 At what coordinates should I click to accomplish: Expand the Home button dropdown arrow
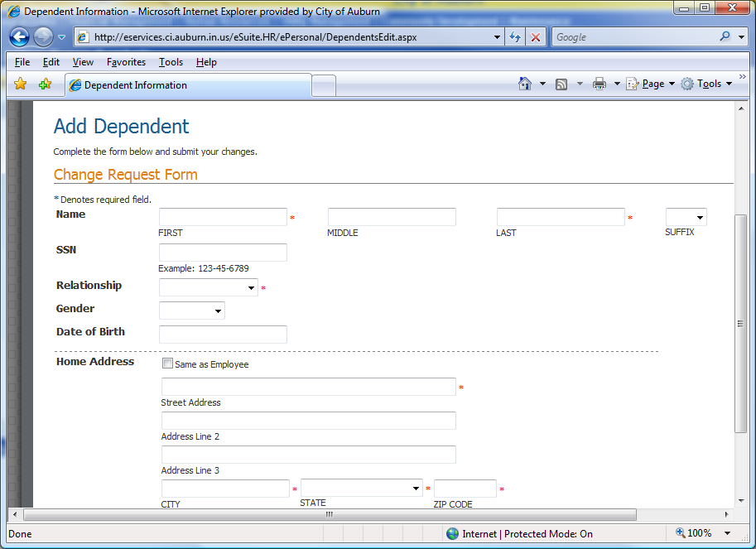click(542, 84)
